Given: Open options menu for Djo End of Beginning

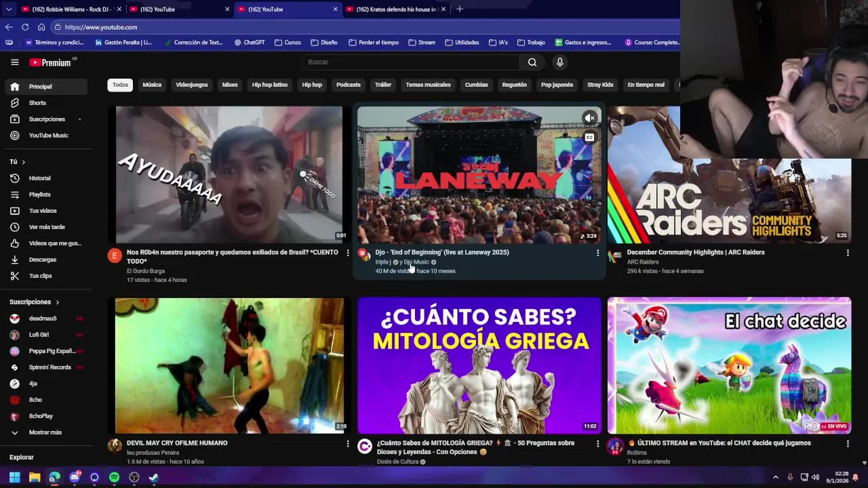Looking at the screenshot, I should tap(597, 253).
